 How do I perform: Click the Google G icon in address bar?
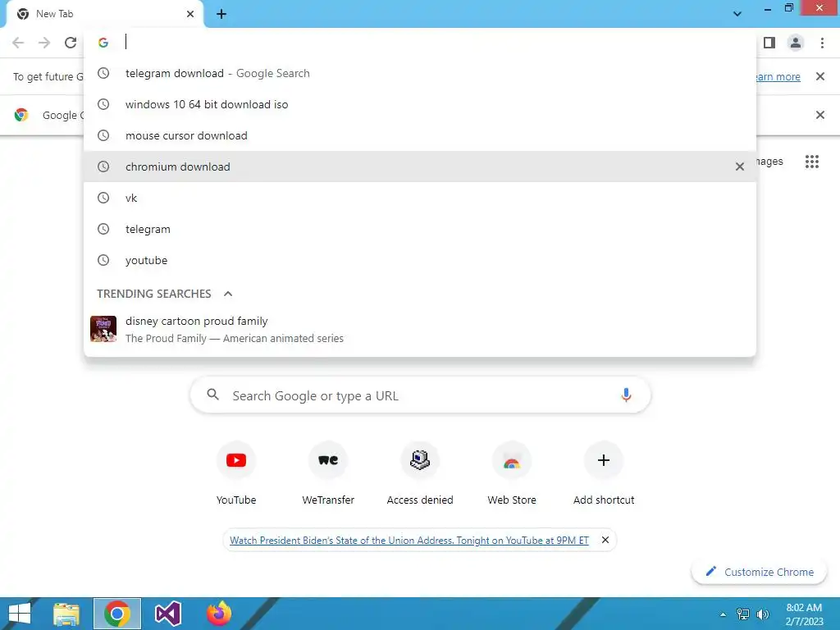[x=103, y=43]
